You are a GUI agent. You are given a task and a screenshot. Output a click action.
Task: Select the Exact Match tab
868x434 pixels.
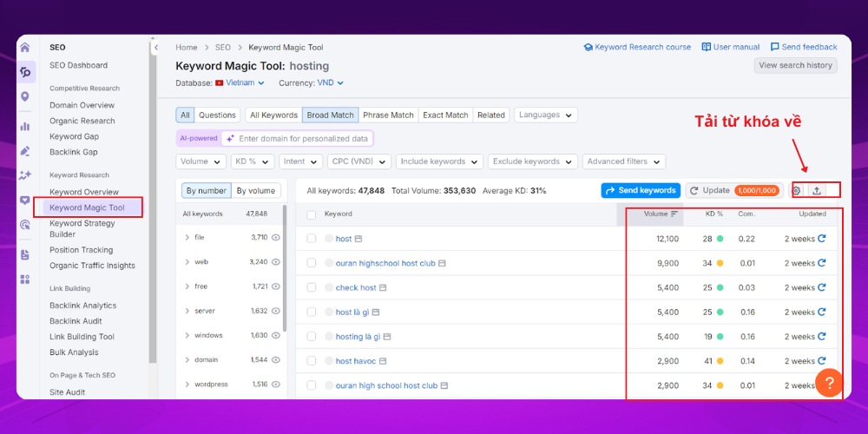pyautogui.click(x=445, y=115)
